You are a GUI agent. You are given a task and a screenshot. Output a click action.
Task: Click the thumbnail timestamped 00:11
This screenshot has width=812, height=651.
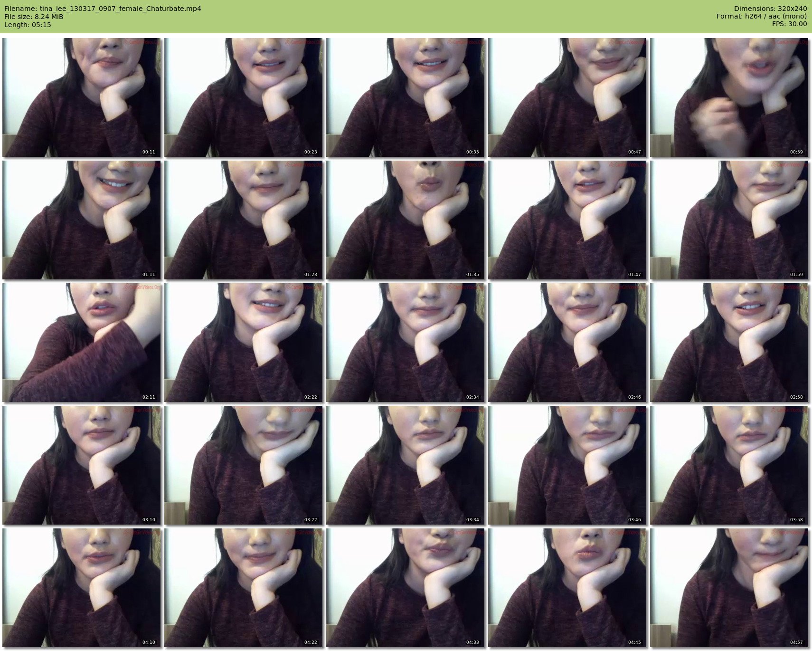coord(82,97)
